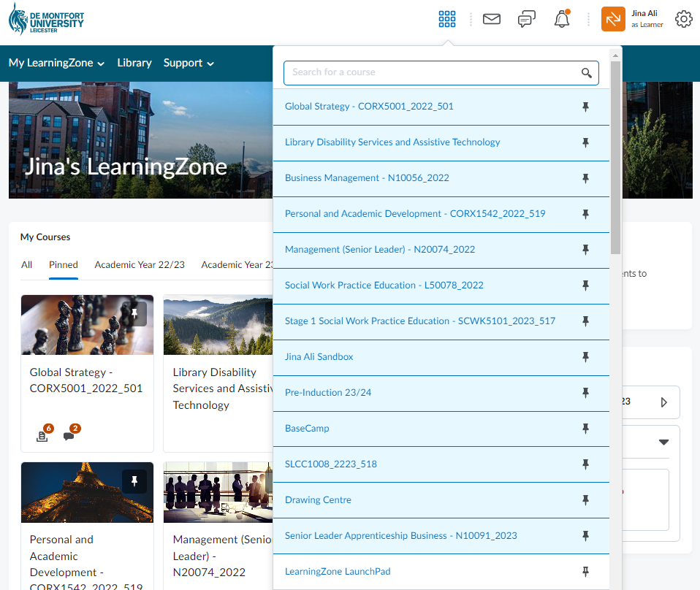Unpin Business Management - N10056_2022

pyautogui.click(x=585, y=178)
